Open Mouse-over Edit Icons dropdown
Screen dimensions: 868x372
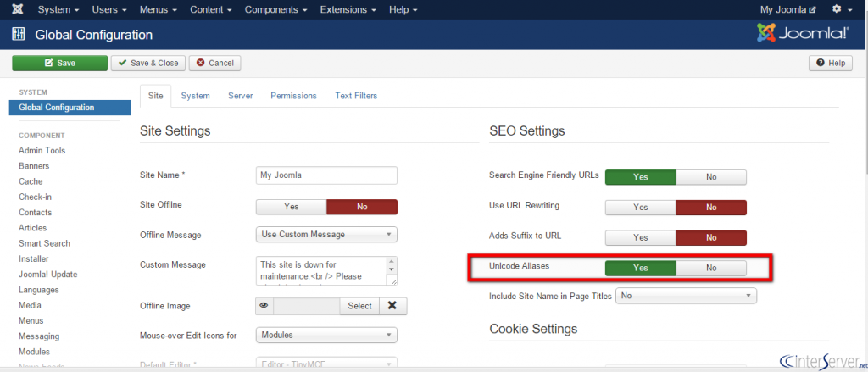pyautogui.click(x=326, y=336)
